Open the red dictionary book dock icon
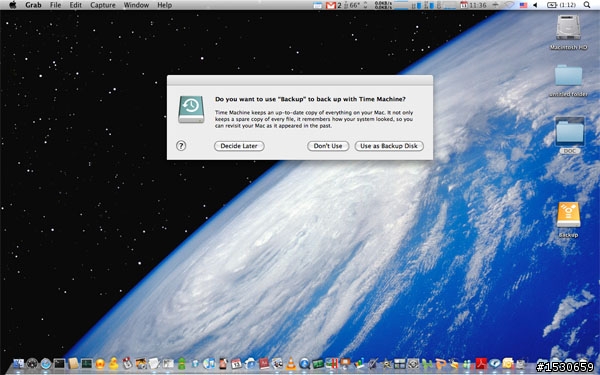Screen dimensions: 600x375 point(264,364)
